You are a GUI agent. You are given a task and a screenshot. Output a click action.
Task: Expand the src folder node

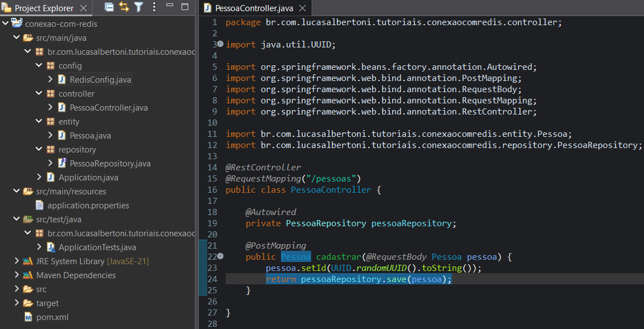[x=16, y=289]
